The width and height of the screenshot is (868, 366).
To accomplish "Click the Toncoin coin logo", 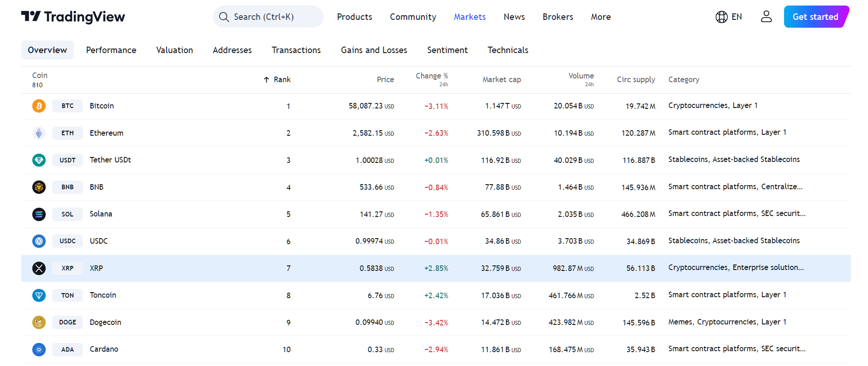I will (x=39, y=295).
